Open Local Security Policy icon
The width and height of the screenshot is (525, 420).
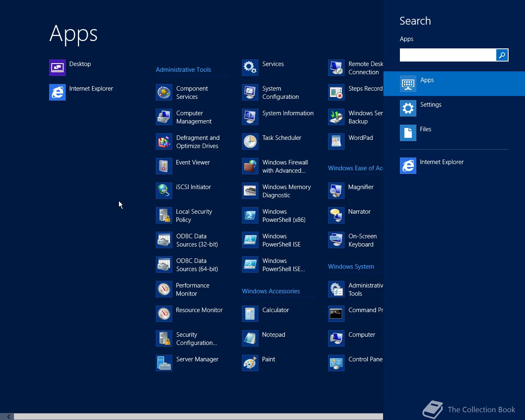click(164, 215)
